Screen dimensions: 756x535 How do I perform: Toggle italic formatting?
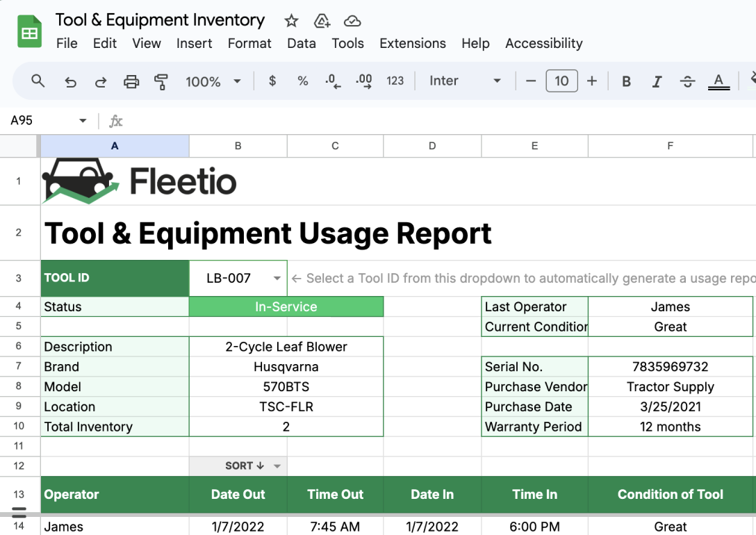[657, 81]
